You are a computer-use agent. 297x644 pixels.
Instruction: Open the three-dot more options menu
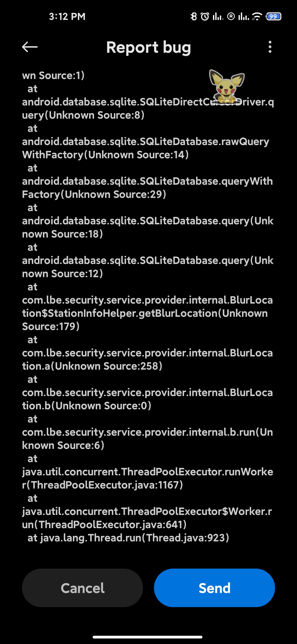270,47
